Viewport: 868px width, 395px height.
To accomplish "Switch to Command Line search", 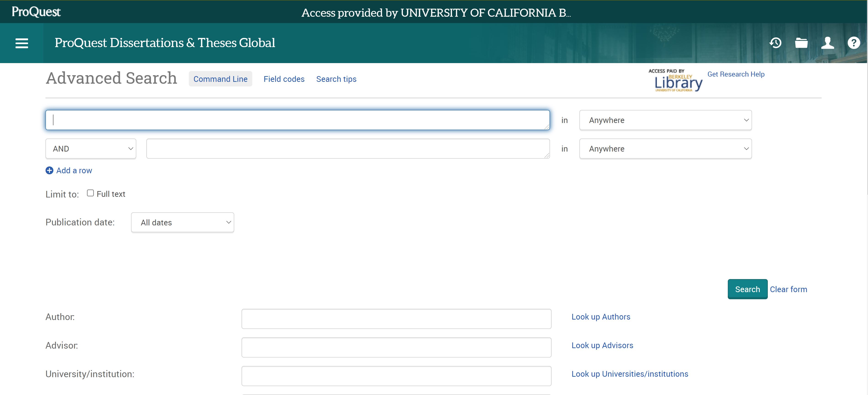I will pyautogui.click(x=220, y=79).
